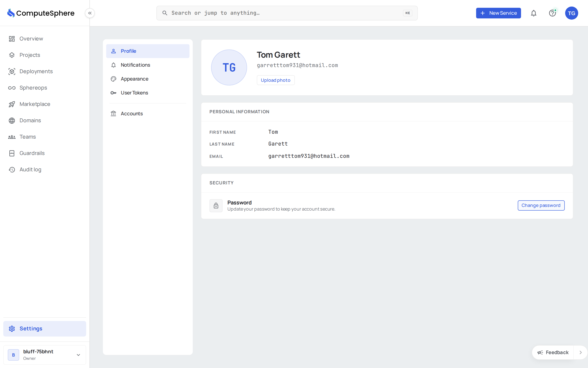This screenshot has width=588, height=368.
Task: View the Audit log
Action: point(45,170)
